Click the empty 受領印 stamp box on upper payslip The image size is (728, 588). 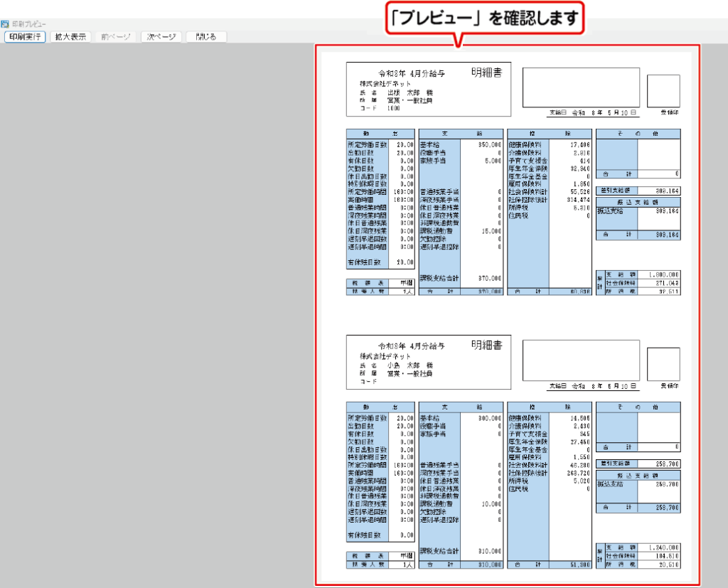[x=663, y=90]
